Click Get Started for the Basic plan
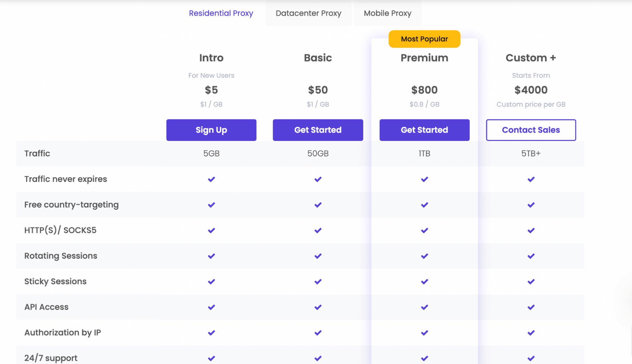 [x=318, y=130]
